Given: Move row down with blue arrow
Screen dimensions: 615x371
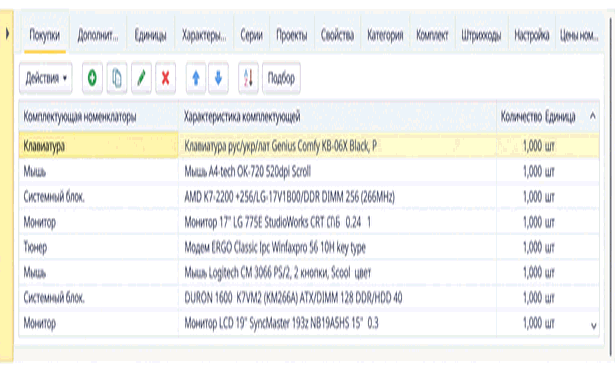Looking at the screenshot, I should tap(218, 78).
